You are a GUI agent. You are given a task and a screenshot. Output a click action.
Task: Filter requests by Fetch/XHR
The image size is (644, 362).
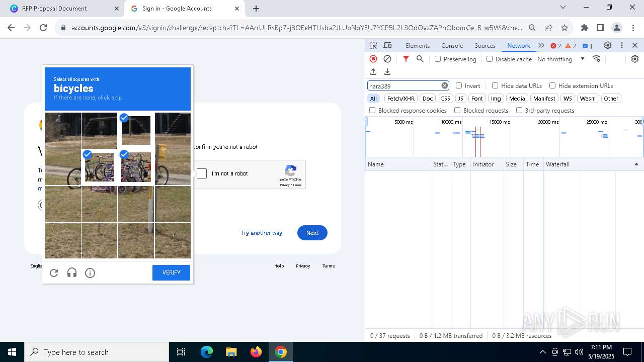(401, 99)
